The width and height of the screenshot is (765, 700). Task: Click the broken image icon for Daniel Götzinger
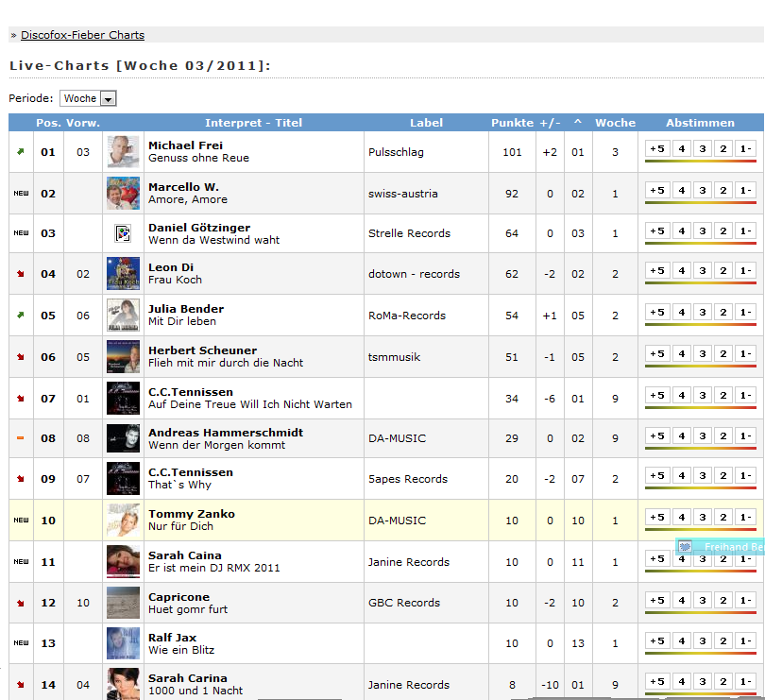coord(123,233)
